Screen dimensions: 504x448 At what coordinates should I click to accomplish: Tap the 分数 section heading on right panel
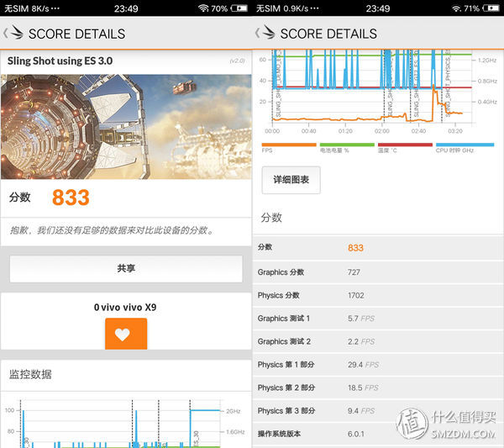271,218
